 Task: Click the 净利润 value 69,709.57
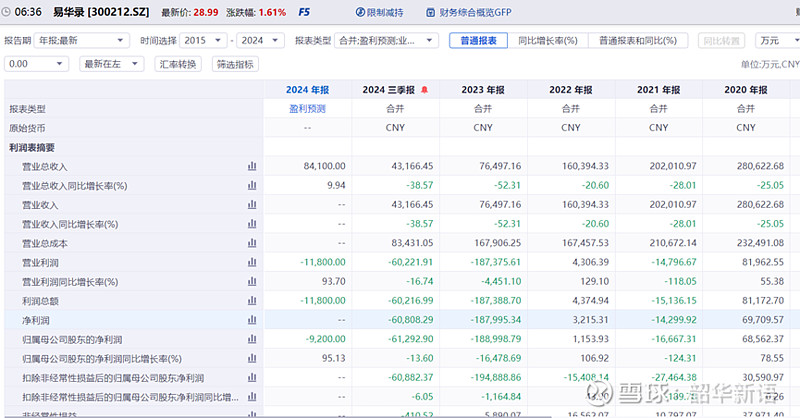tap(763, 320)
